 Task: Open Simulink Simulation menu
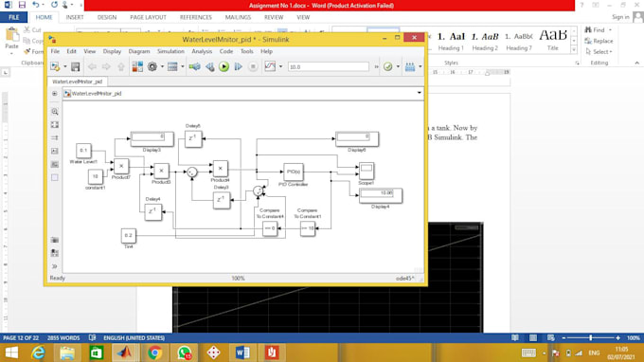click(x=170, y=51)
